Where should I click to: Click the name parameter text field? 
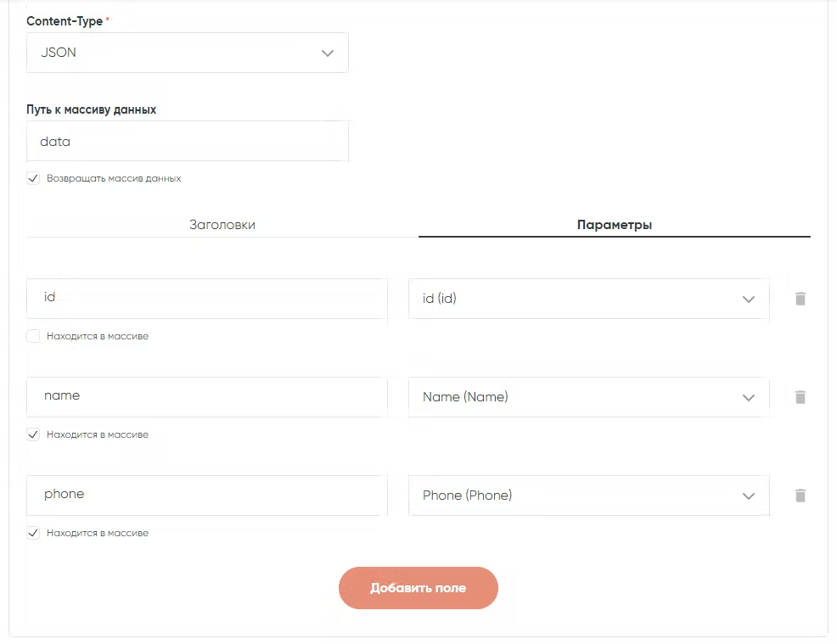(206, 396)
